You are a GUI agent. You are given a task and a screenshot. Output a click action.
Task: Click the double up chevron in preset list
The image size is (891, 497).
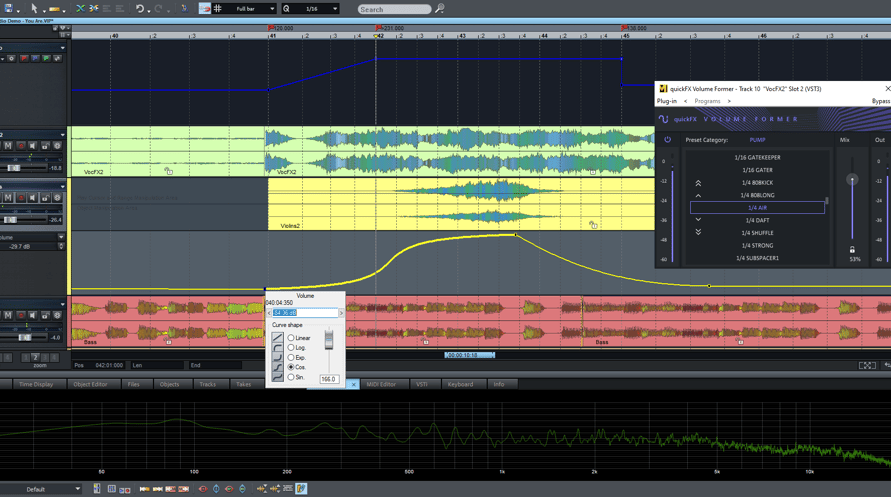click(x=698, y=183)
